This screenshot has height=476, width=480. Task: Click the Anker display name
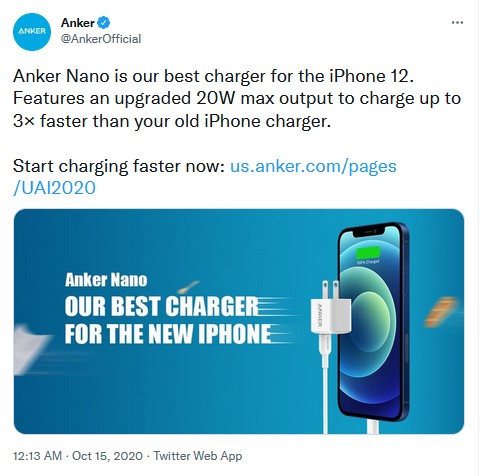78,23
